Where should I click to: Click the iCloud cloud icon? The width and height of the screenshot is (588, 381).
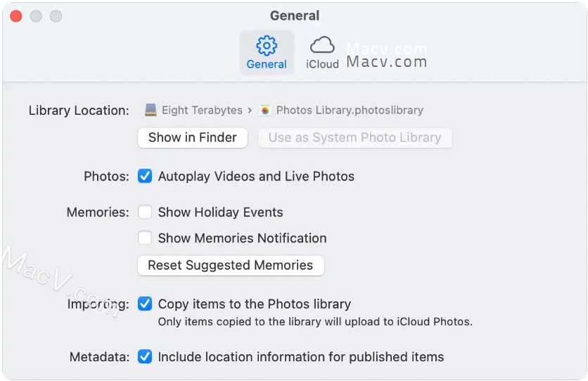(x=322, y=45)
